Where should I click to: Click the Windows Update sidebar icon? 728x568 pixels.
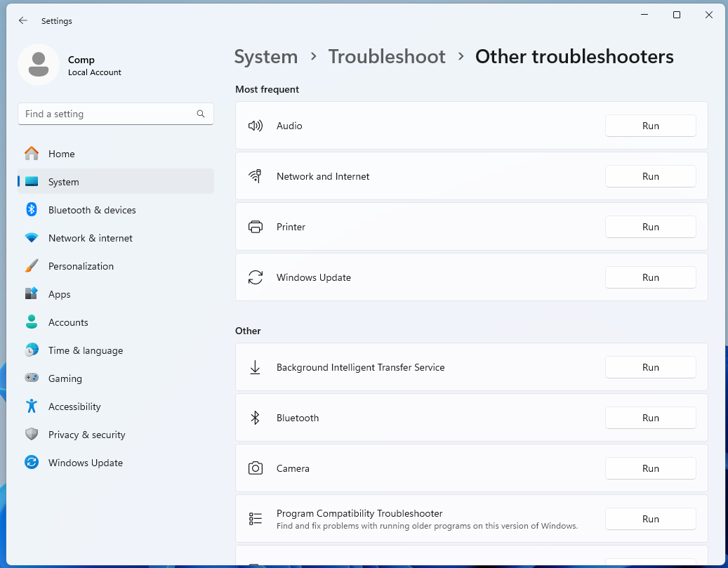(32, 462)
